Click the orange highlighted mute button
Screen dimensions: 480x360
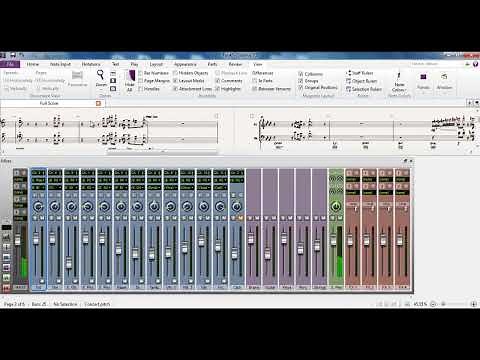[241, 218]
